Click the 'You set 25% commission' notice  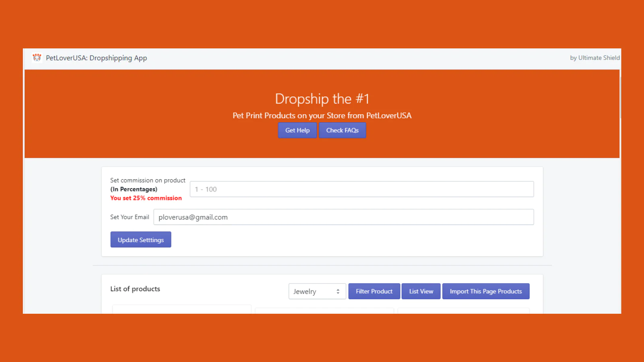pyautogui.click(x=146, y=198)
